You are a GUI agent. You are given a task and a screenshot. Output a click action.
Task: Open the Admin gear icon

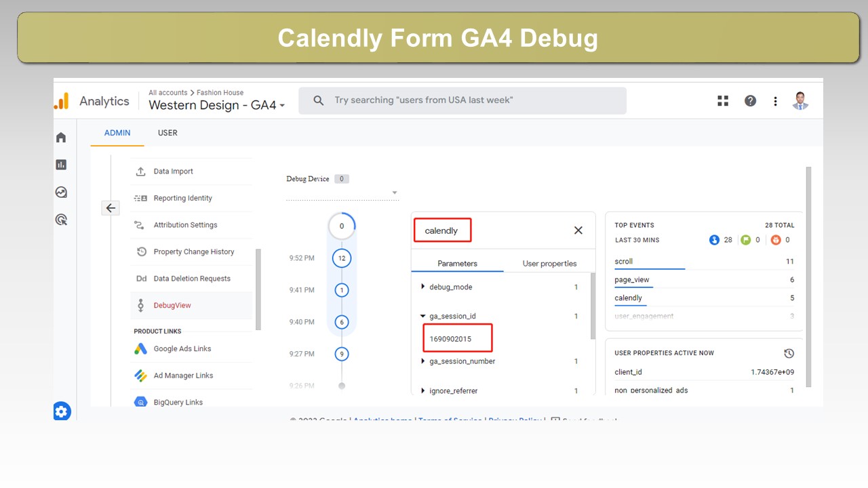coord(62,411)
